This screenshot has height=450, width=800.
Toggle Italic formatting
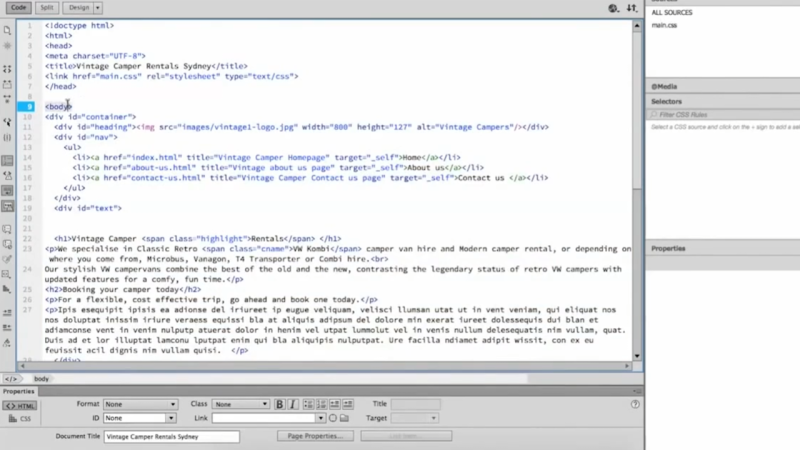pyautogui.click(x=293, y=404)
